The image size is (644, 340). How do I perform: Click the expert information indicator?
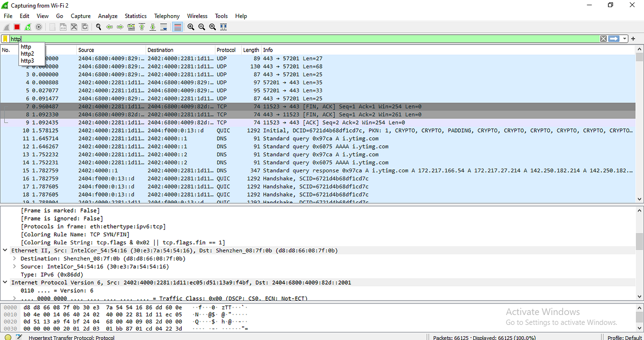point(8,337)
